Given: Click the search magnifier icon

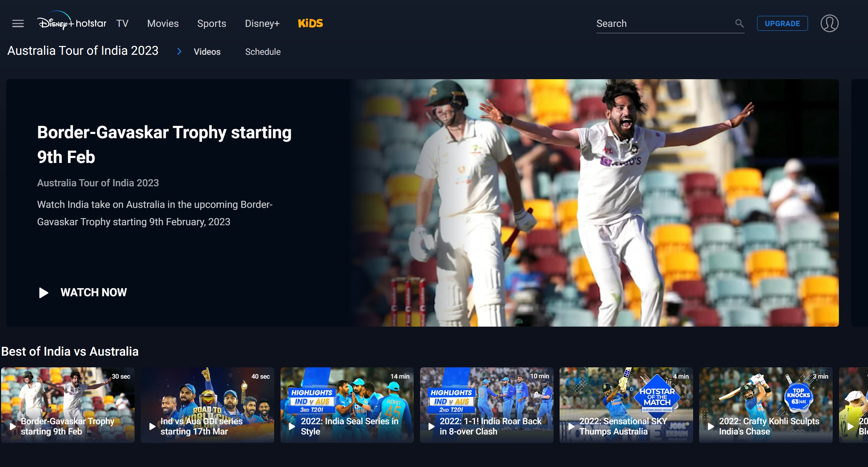Looking at the screenshot, I should click(x=739, y=23).
